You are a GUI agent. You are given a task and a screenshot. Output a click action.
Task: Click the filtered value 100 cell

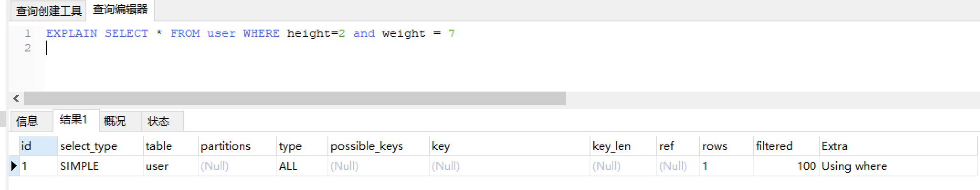click(x=786, y=166)
